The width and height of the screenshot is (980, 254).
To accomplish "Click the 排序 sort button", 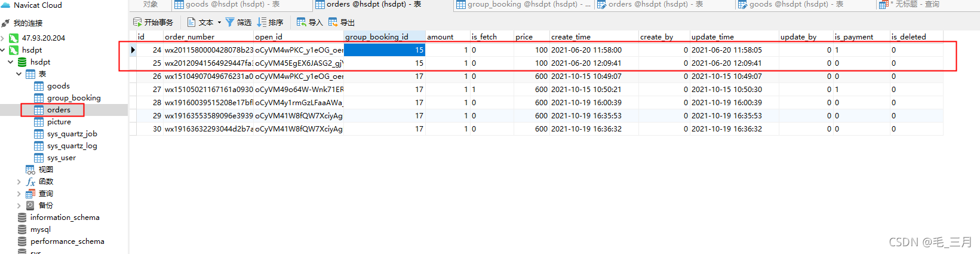I will point(270,23).
